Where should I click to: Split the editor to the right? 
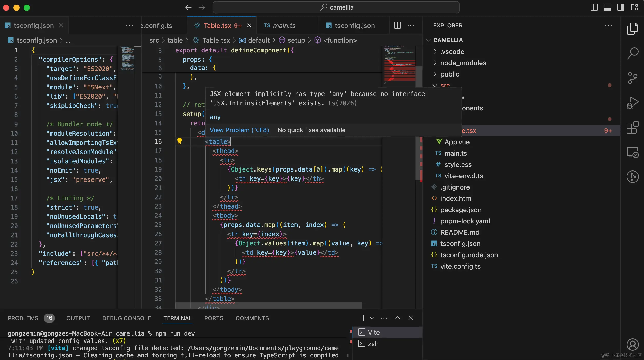pyautogui.click(x=397, y=25)
